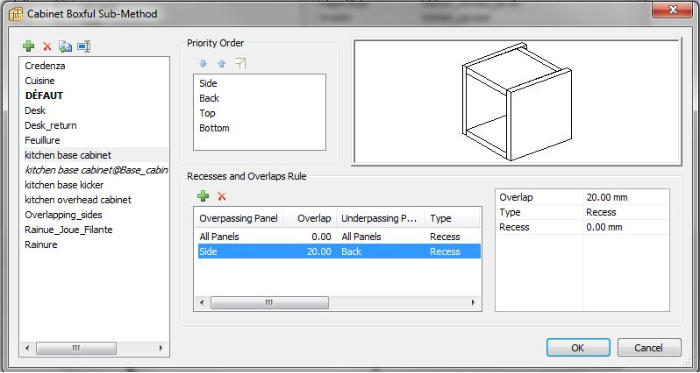The image size is (700, 373).
Task: Click left arrow of sub-method list scrollbar
Action: (x=28, y=348)
